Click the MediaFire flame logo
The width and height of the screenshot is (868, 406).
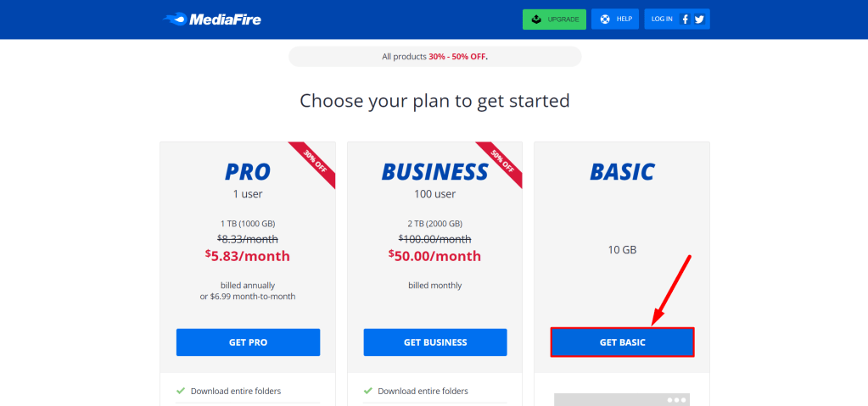pos(174,19)
